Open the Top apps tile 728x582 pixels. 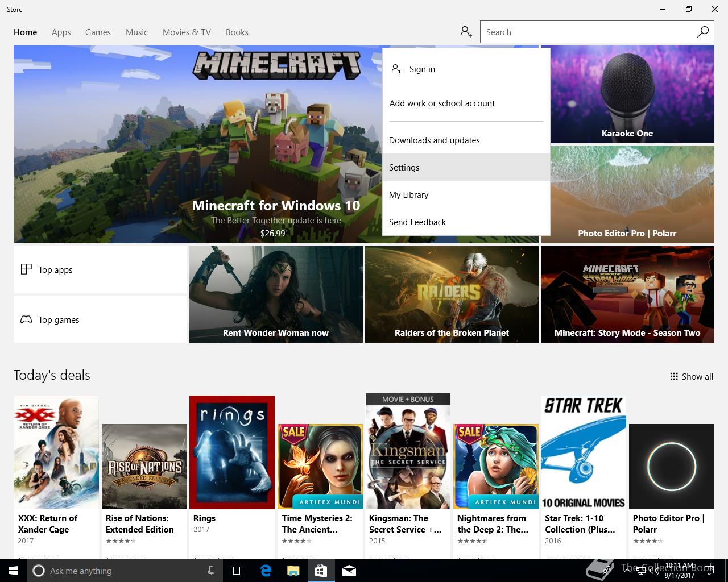(x=100, y=269)
